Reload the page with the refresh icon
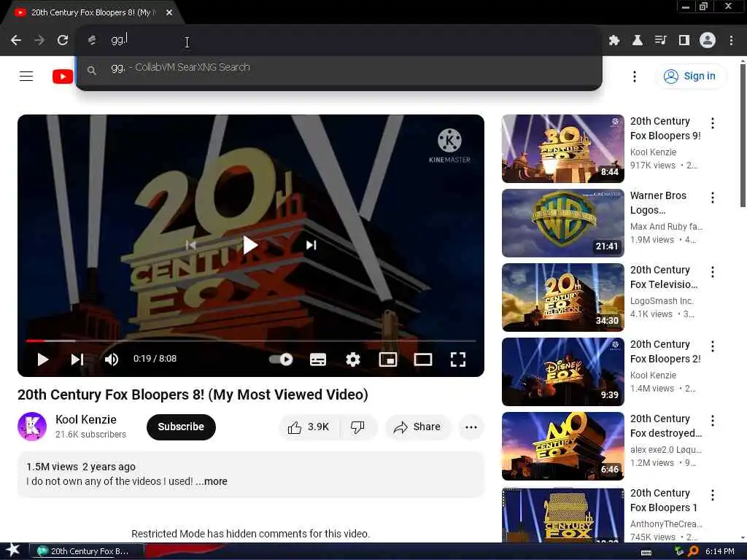The image size is (747, 560). (x=63, y=41)
